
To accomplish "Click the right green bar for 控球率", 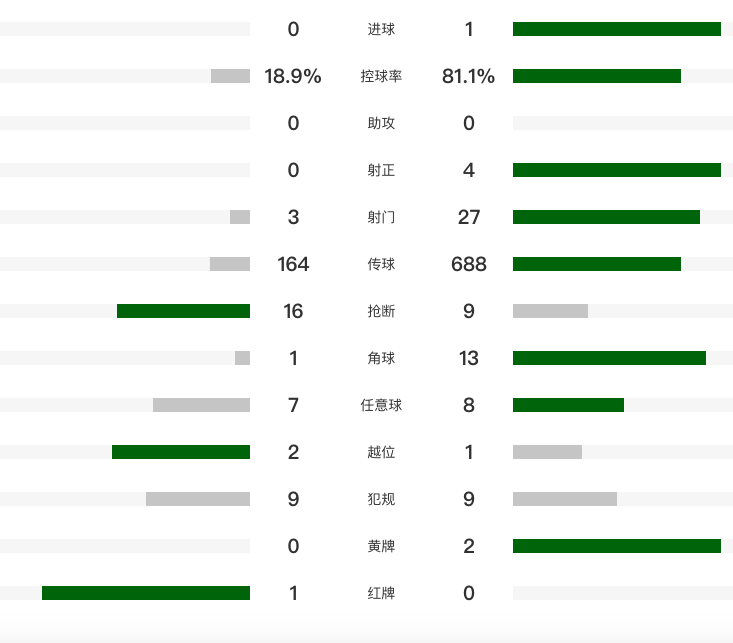I will tap(597, 76).
